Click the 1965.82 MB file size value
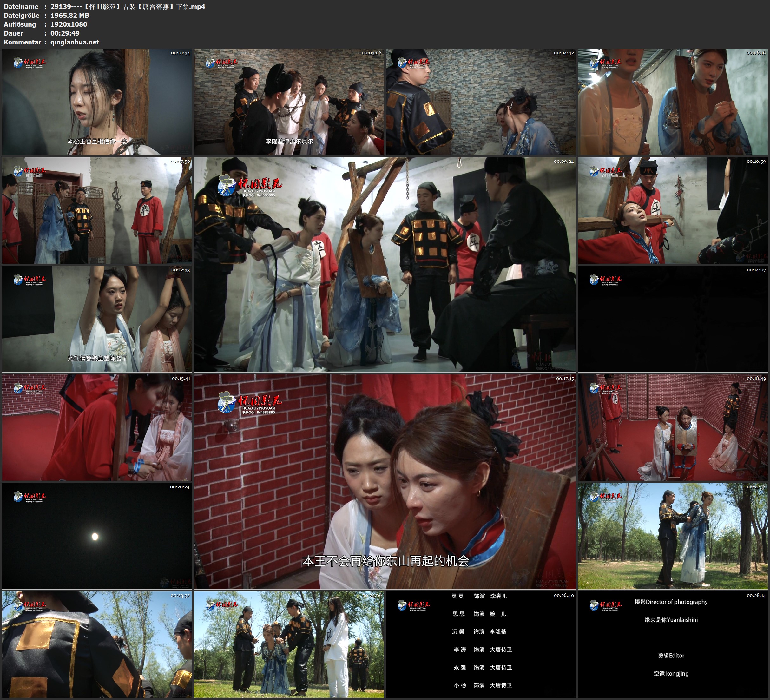Viewport: 770px width, 700px height. (69, 15)
